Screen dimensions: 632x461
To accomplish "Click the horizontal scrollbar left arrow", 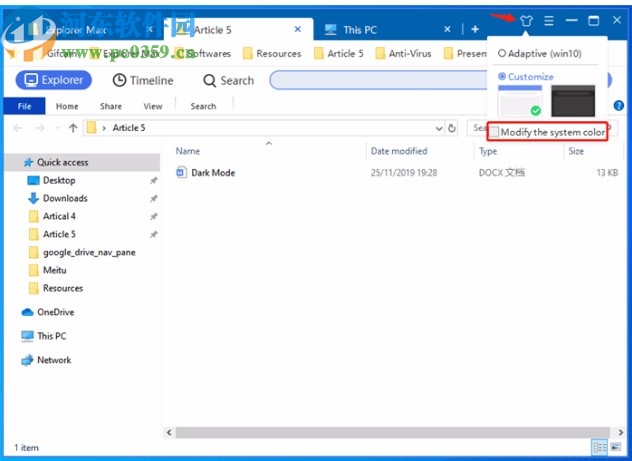I will point(169,432).
